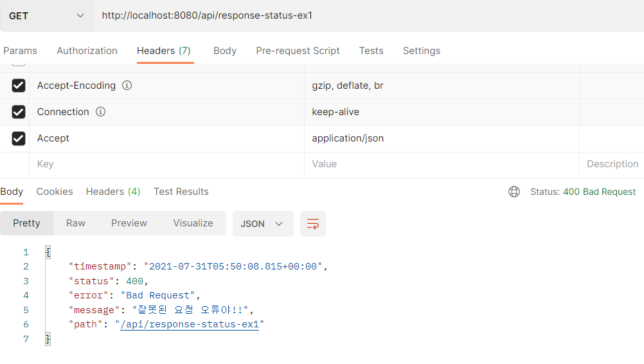Viewport: 644px width, 364px height.
Task: Open the response Headers (4) tab
Action: pos(113,192)
